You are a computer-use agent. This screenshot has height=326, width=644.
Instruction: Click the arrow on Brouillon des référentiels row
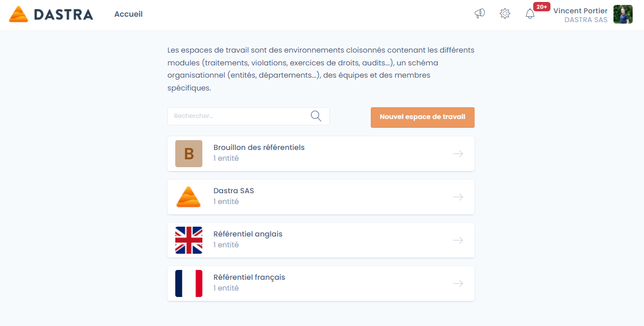click(x=458, y=153)
